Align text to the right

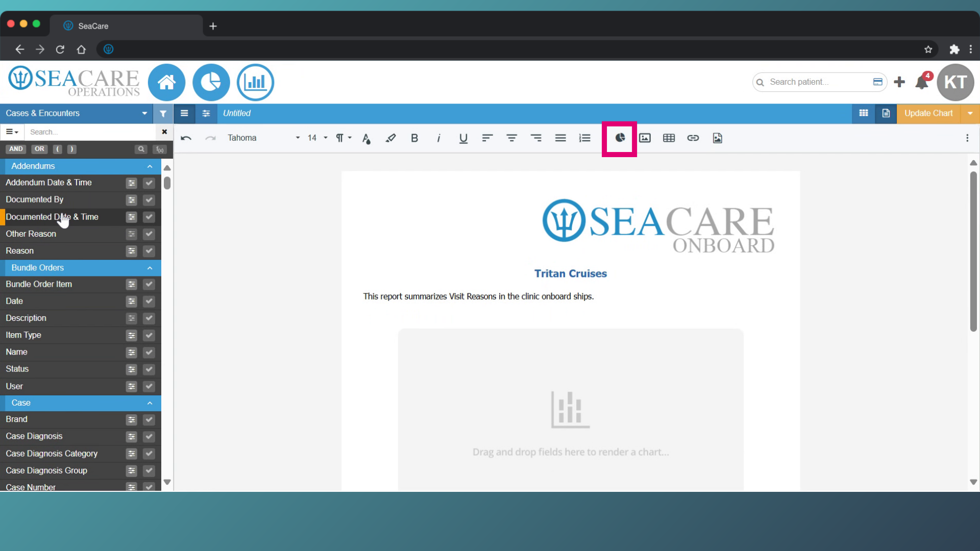pos(536,138)
